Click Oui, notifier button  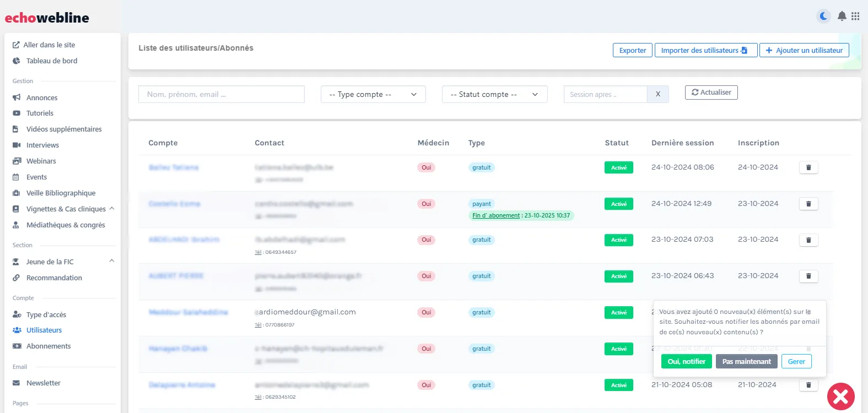click(686, 361)
